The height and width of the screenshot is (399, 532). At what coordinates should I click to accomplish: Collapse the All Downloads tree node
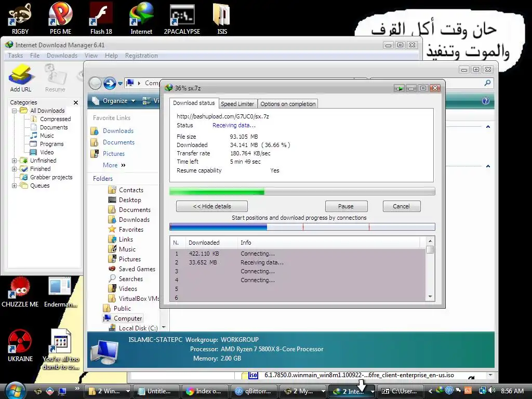point(14,111)
